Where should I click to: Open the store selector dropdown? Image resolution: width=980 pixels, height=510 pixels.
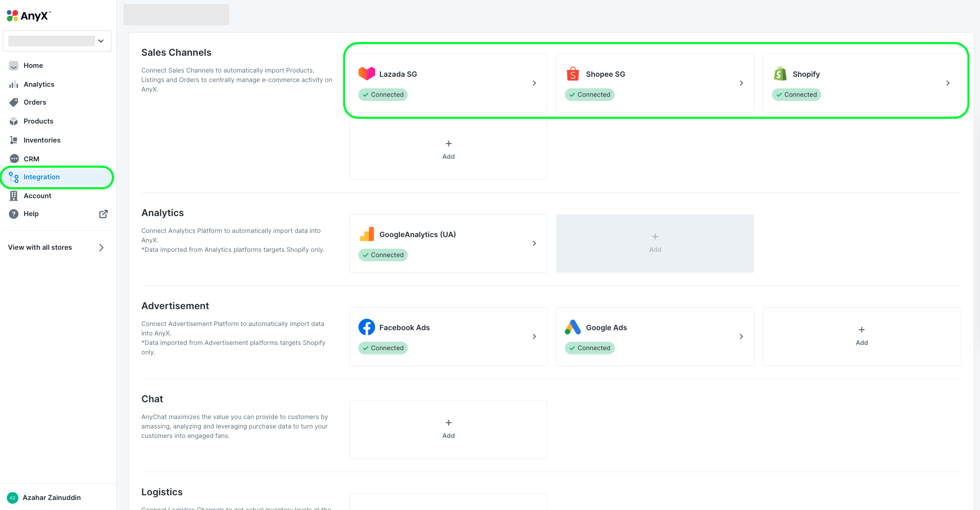(x=57, y=41)
